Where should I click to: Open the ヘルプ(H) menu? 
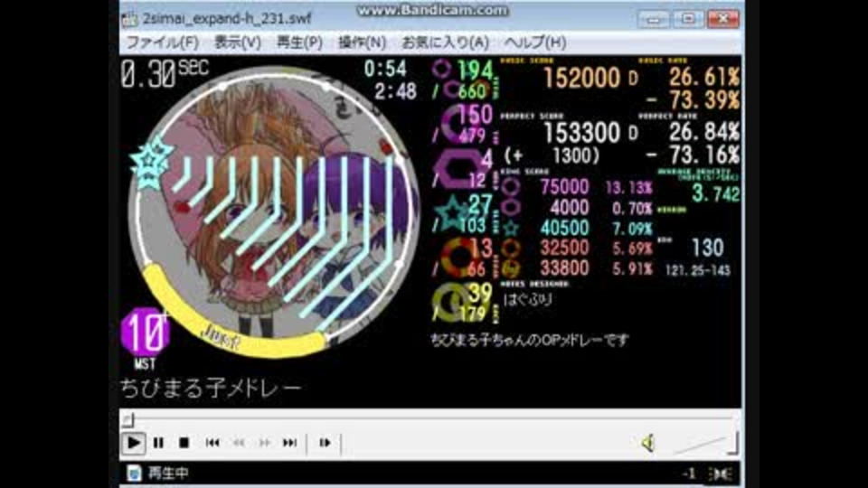pos(534,42)
